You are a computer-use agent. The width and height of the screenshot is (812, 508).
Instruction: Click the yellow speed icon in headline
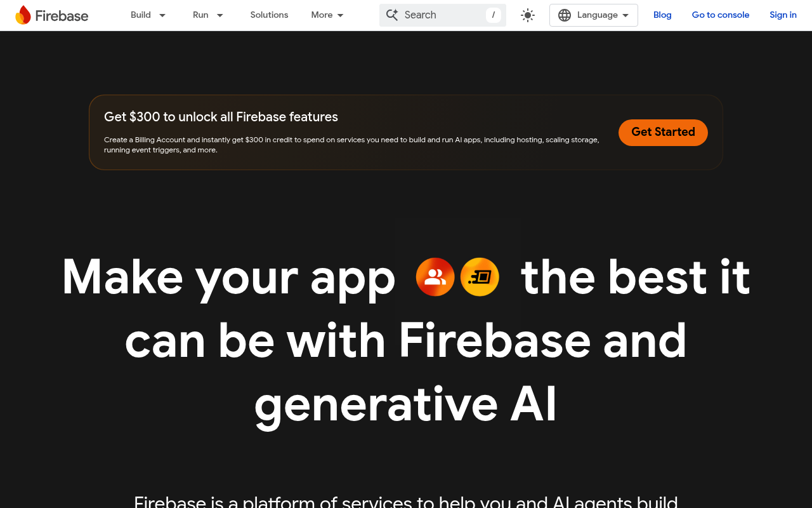coord(480,277)
